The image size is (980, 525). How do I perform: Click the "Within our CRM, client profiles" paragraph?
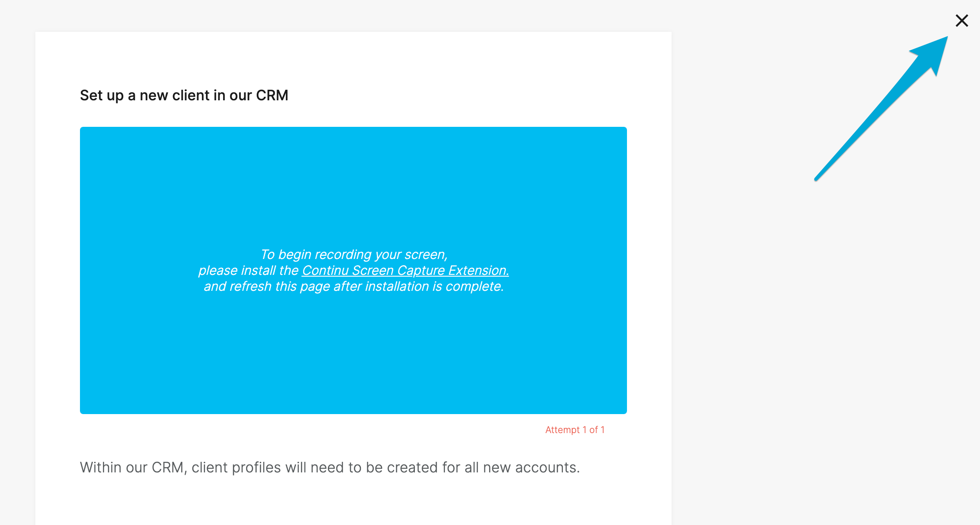pyautogui.click(x=330, y=468)
